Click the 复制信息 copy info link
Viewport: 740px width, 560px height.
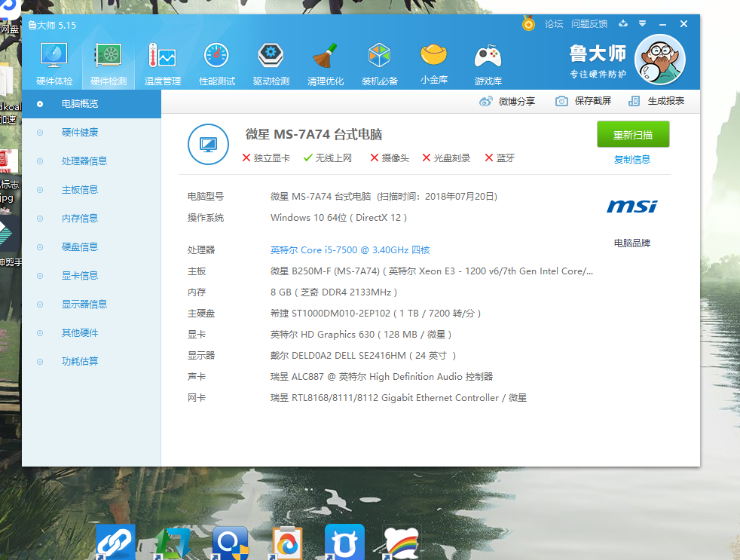tap(632, 160)
